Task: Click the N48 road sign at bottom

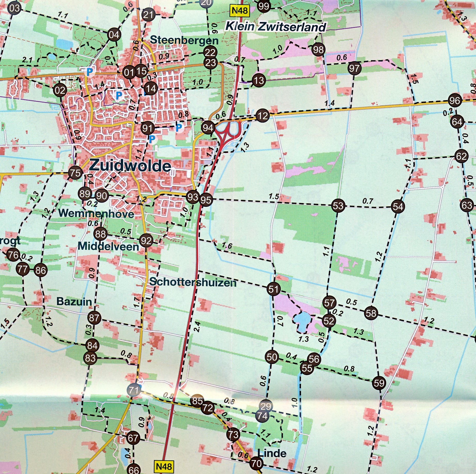Action: [x=164, y=466]
